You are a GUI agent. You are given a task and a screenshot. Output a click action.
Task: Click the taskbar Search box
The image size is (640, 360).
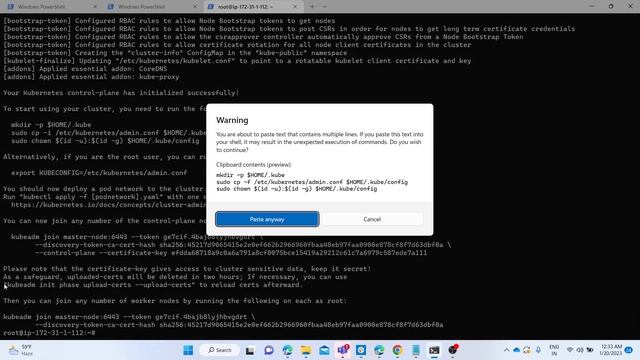220,350
